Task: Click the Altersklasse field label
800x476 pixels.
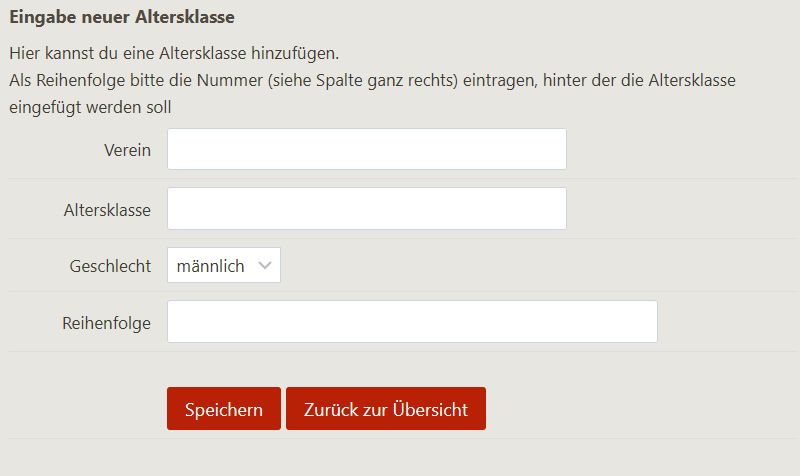Action: [107, 210]
